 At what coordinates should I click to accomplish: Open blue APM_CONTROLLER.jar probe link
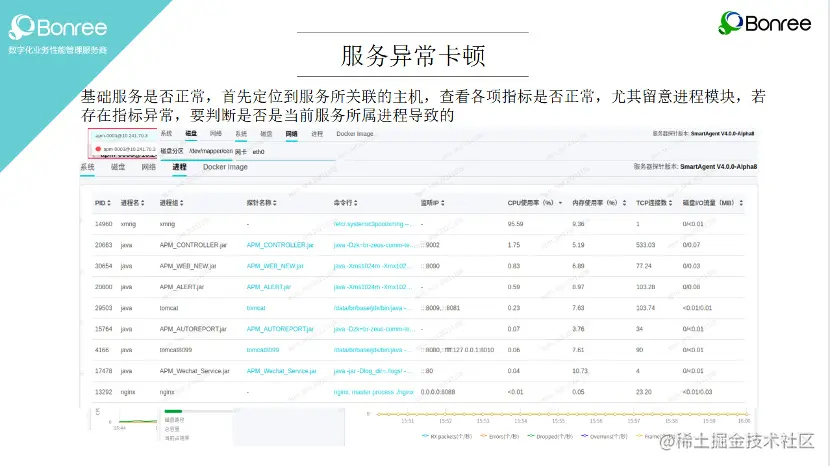280,245
